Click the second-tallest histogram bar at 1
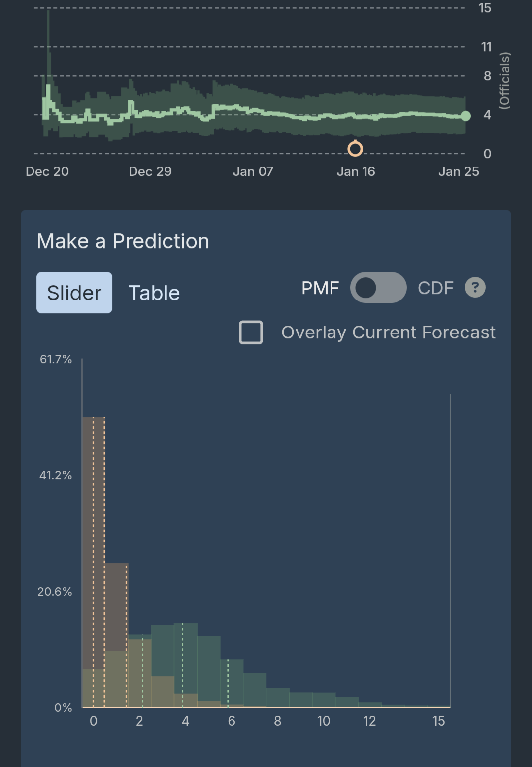The height and width of the screenshot is (767, 532). pos(116,606)
